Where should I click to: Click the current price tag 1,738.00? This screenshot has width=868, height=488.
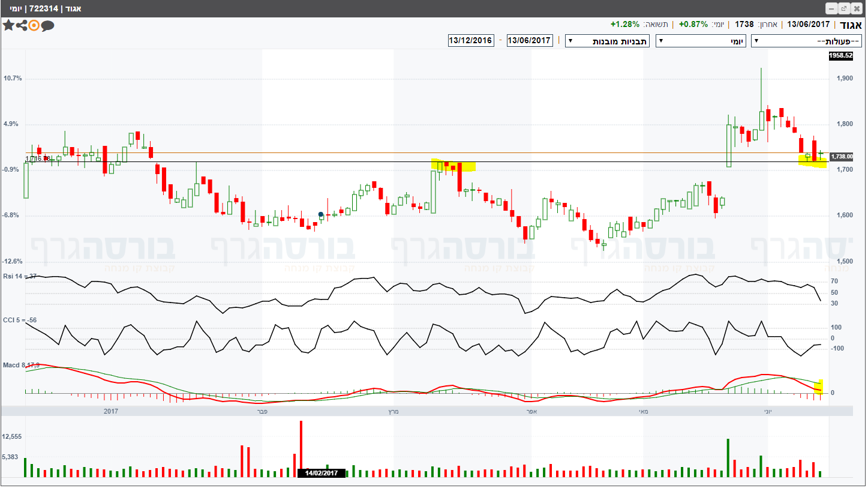(x=842, y=157)
